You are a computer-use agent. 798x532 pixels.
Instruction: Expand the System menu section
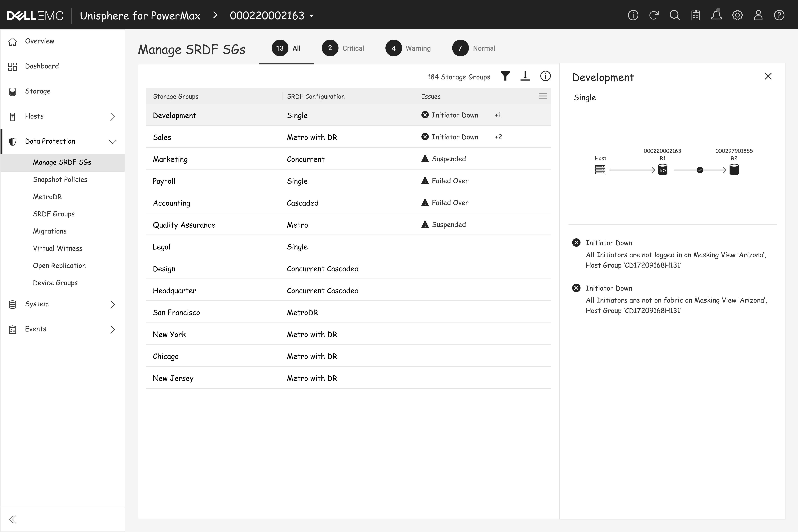[112, 304]
